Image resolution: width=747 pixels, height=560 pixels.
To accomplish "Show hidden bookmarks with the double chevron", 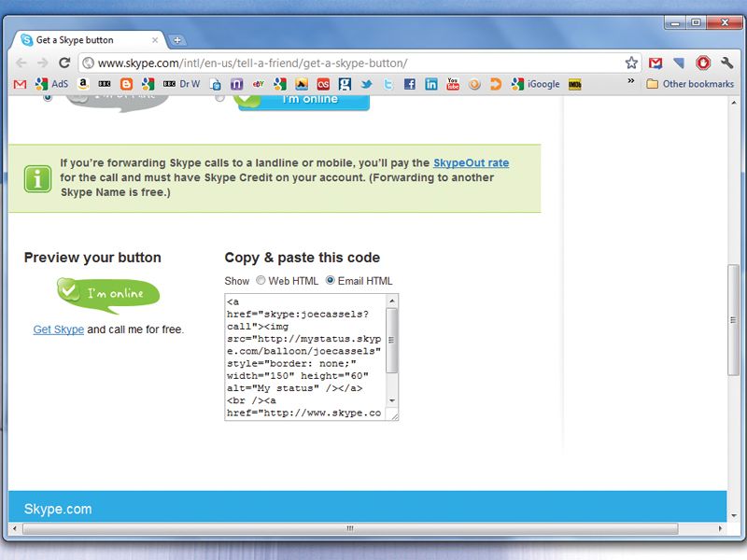I will (x=631, y=81).
